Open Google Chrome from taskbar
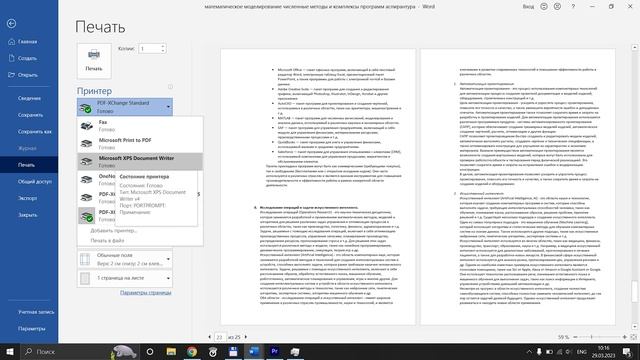Image resolution: width=640 pixels, height=360 pixels. [x=192, y=352]
